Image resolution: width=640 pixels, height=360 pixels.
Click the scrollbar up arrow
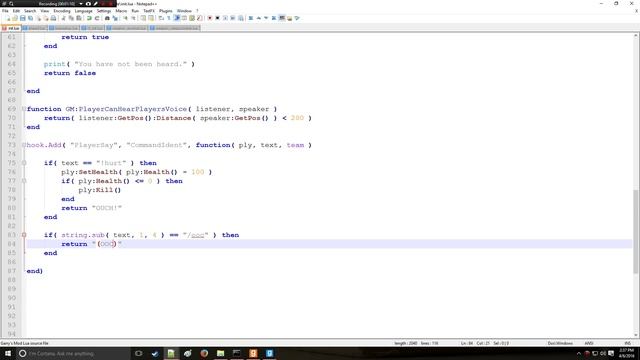[636, 36]
